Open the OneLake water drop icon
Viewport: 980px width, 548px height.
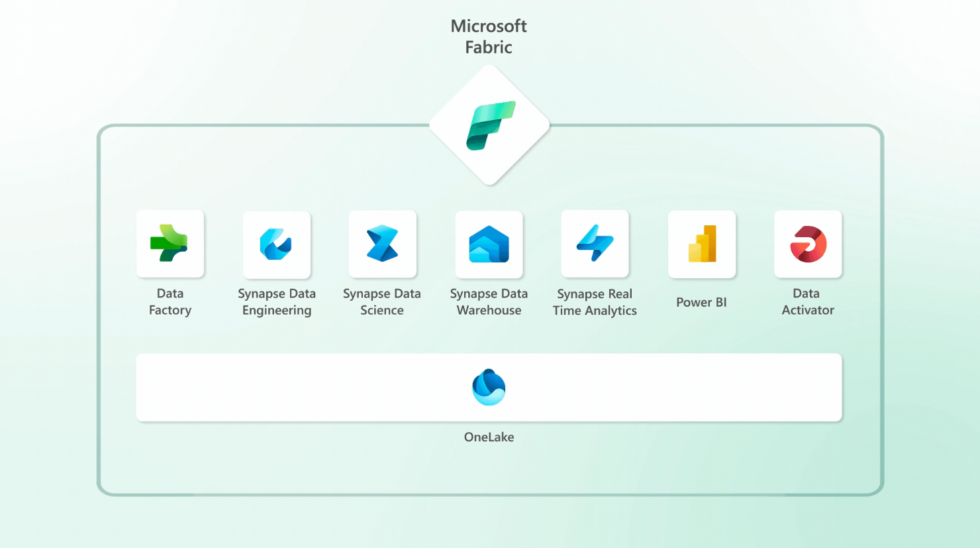tap(489, 387)
